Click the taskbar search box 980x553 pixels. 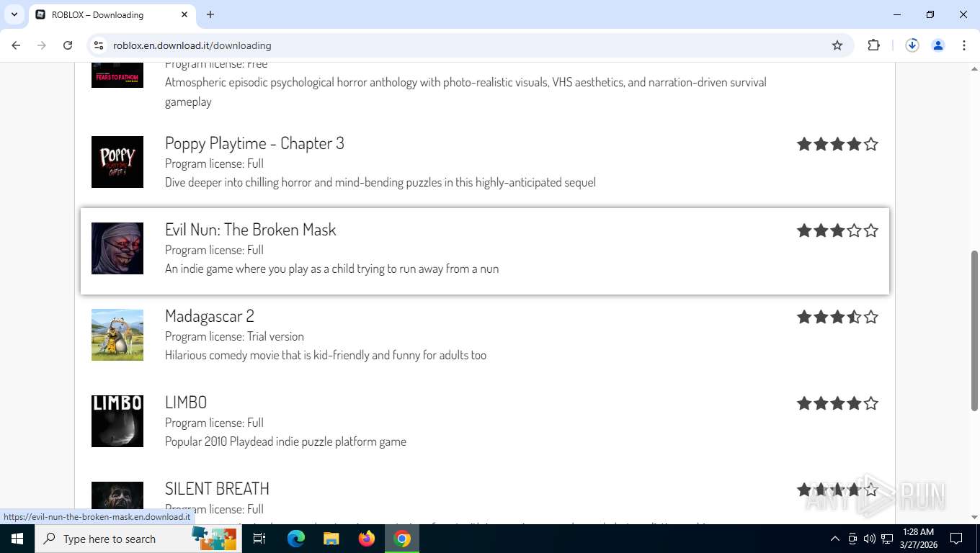coord(138,539)
